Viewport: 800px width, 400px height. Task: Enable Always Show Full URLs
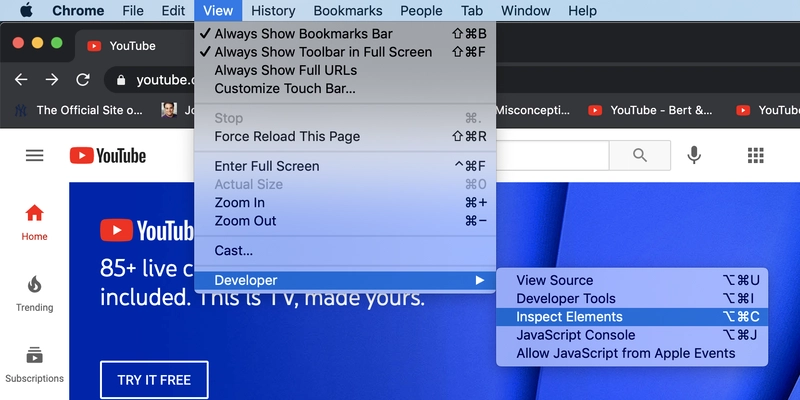pyautogui.click(x=285, y=70)
